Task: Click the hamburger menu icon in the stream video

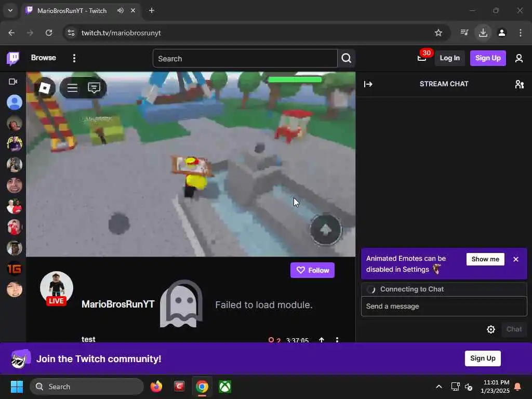Action: click(72, 88)
